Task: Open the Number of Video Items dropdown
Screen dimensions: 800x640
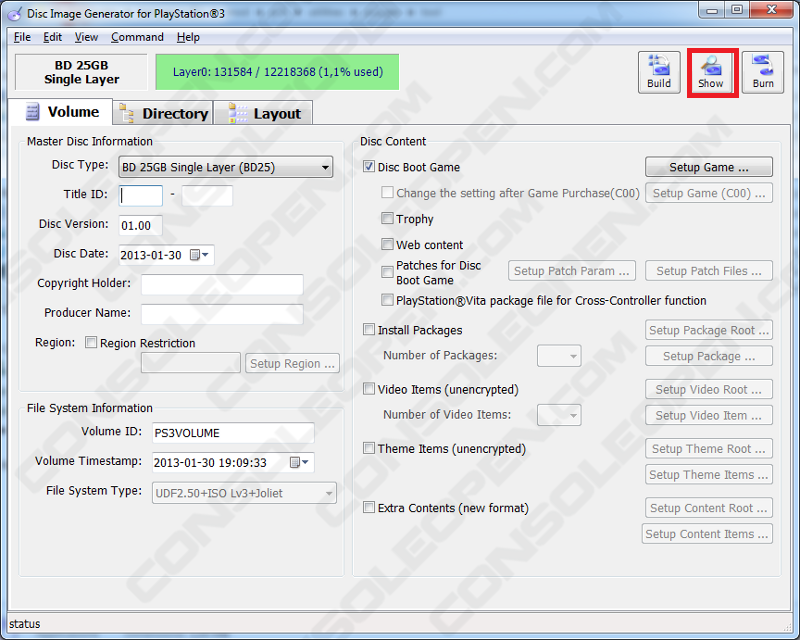Action: pyautogui.click(x=559, y=415)
